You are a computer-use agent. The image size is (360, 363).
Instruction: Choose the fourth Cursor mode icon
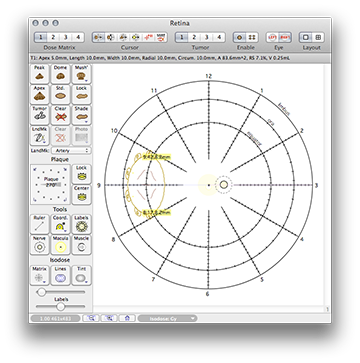click(x=136, y=37)
